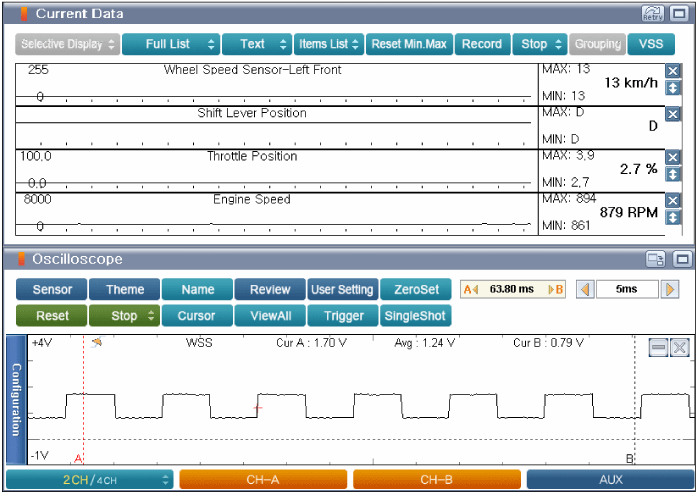
Task: Click the Cur A : 1.70 V readout
Action: click(x=311, y=343)
